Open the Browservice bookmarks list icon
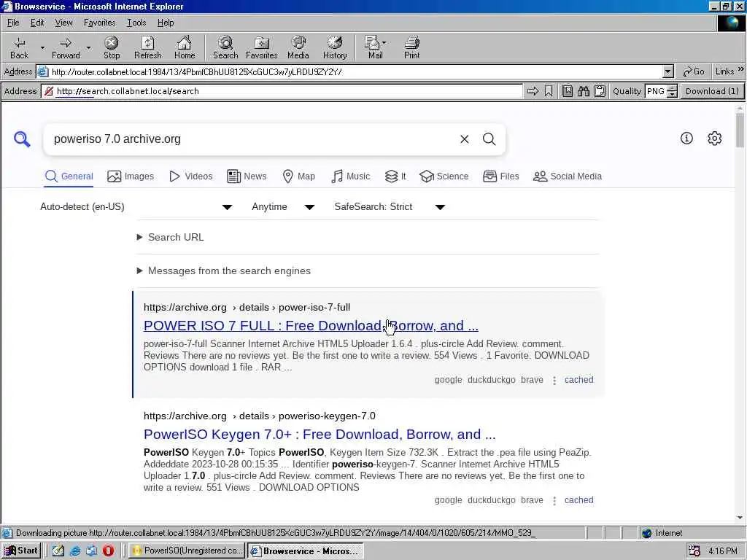This screenshot has width=747, height=560. (568, 91)
